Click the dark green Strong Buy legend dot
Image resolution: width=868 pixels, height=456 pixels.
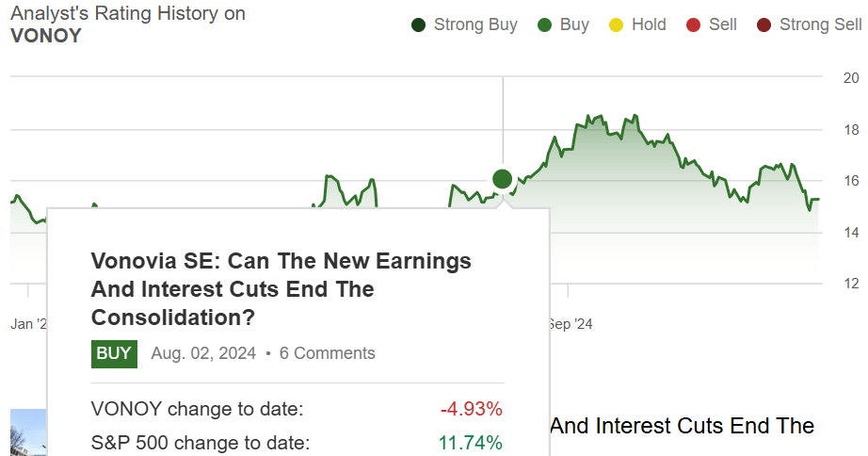pyautogui.click(x=419, y=24)
